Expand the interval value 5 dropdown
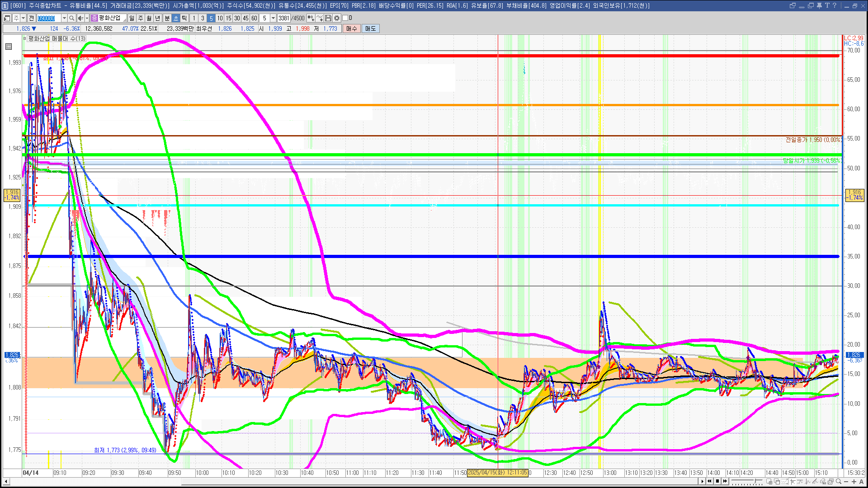Viewport: 868px width, 488px height. (273, 18)
